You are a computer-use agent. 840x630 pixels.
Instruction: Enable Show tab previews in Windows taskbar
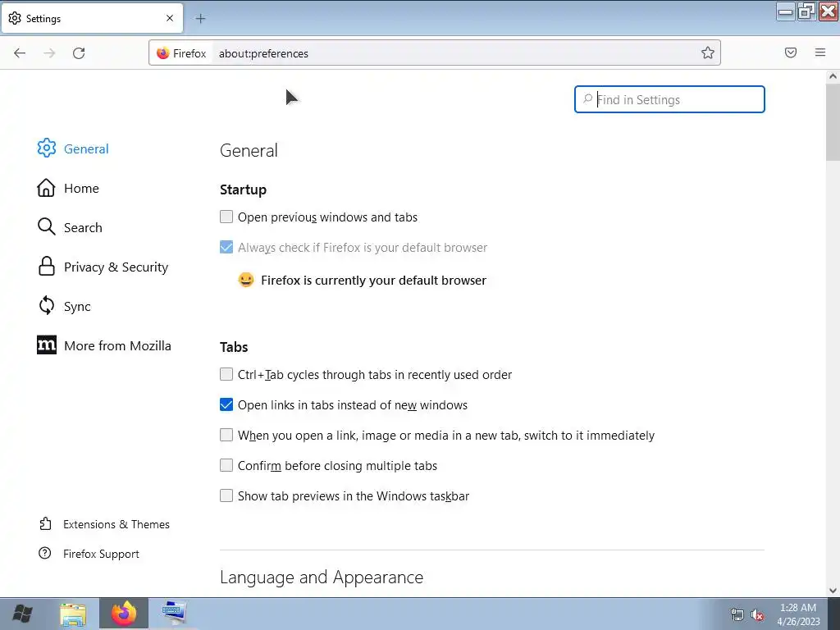point(226,495)
